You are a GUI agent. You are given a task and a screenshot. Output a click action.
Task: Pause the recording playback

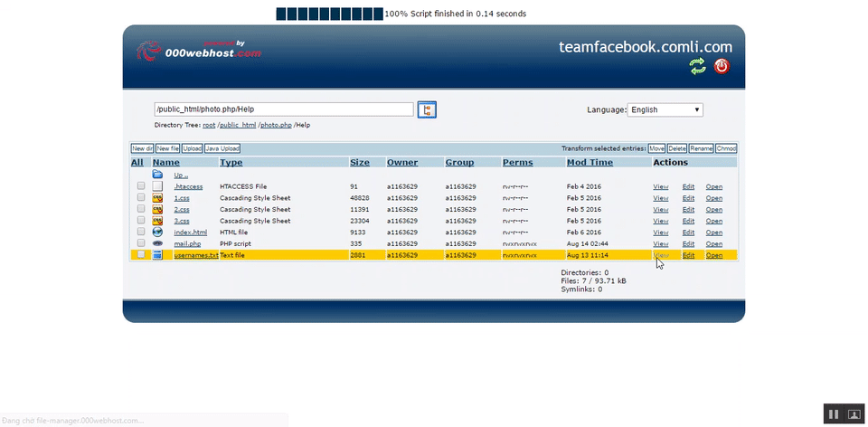(834, 413)
